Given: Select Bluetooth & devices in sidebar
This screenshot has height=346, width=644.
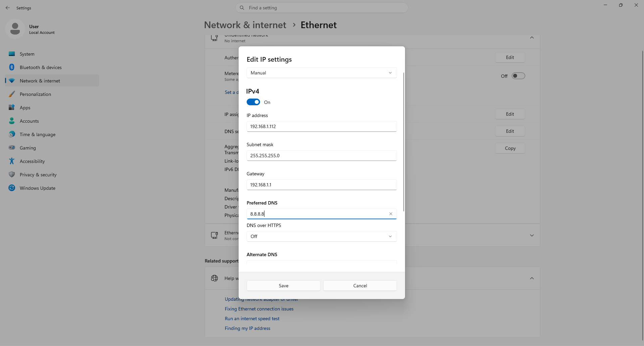Looking at the screenshot, I should click(52, 67).
